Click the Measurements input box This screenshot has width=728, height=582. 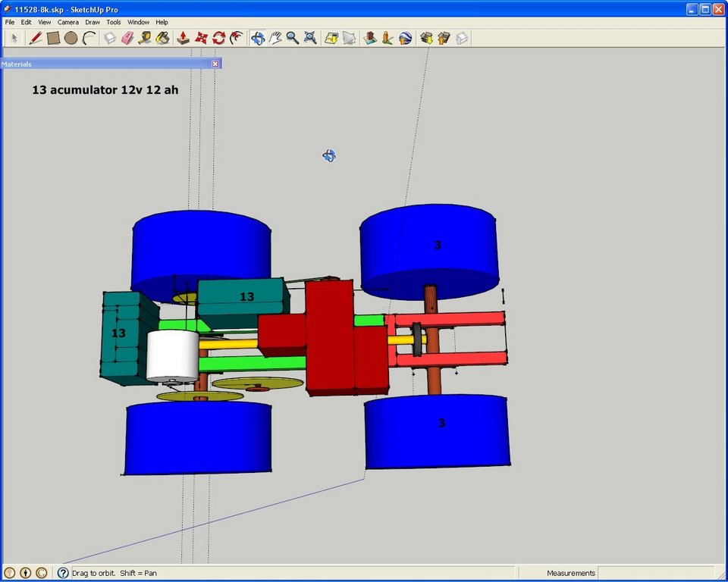click(655, 573)
